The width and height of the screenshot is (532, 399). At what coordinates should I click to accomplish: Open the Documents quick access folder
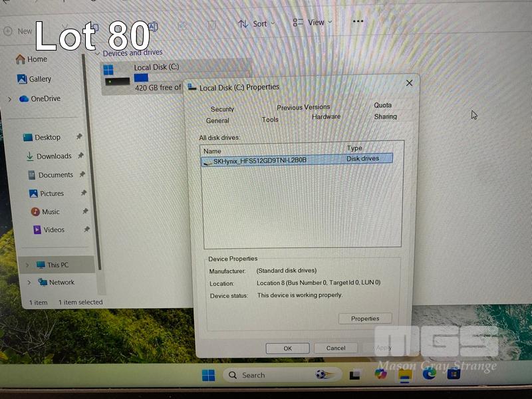point(51,175)
